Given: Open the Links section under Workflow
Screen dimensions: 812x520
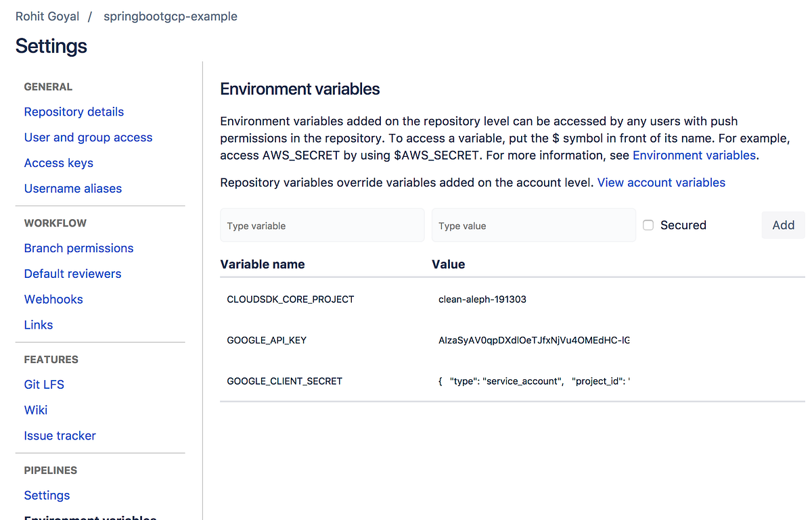Looking at the screenshot, I should point(38,325).
